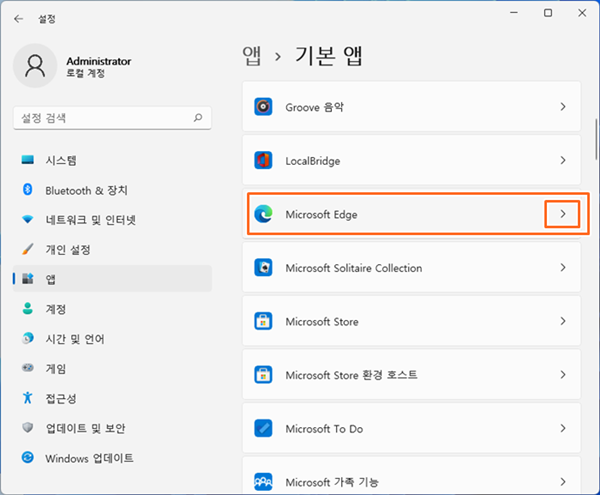Click the Microsoft Edge label
This screenshot has width=600, height=495.
[x=321, y=214]
